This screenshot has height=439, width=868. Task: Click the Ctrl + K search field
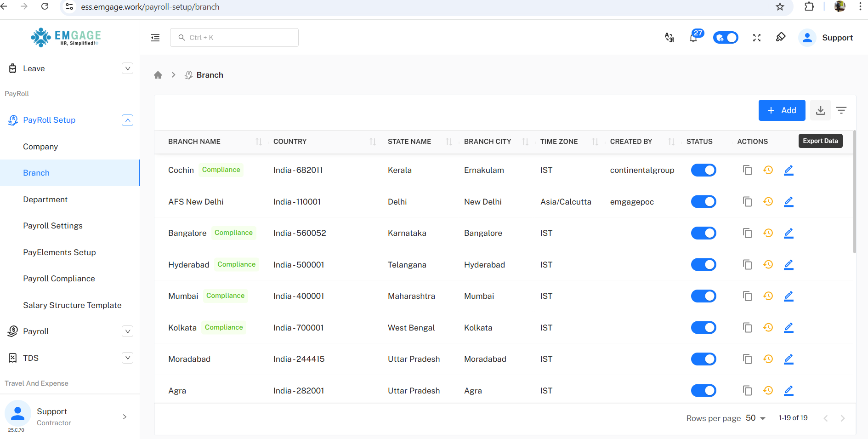click(x=234, y=38)
